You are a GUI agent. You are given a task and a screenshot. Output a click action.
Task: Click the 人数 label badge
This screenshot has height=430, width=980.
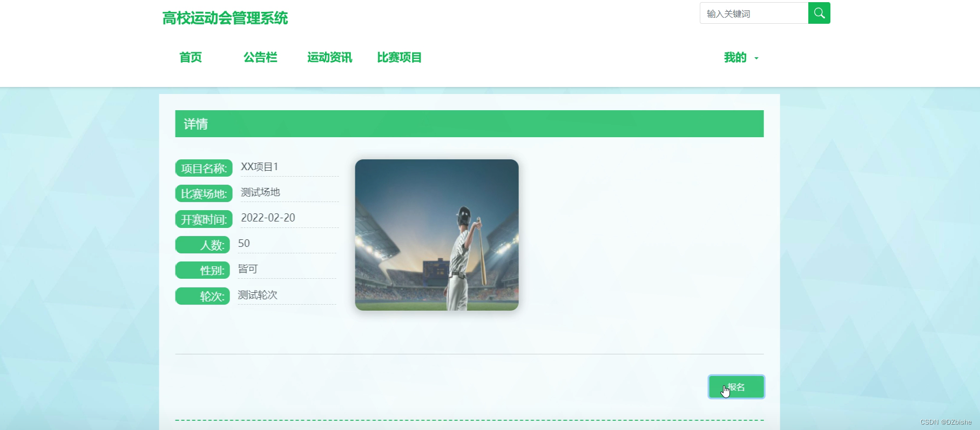tap(202, 245)
